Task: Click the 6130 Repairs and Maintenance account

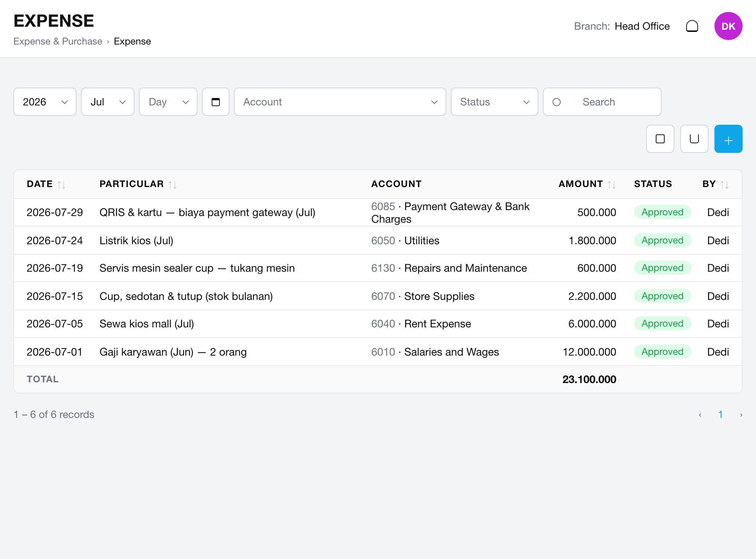Action: [x=449, y=268]
